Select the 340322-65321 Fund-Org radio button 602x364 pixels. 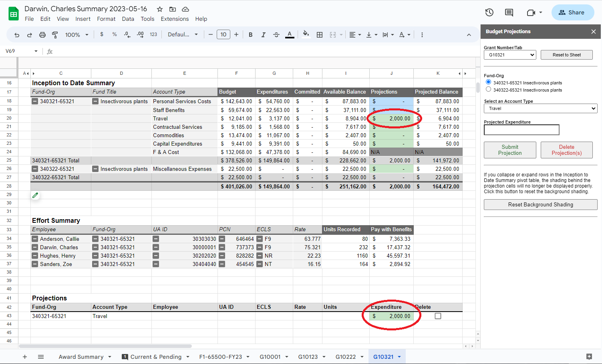[488, 90]
